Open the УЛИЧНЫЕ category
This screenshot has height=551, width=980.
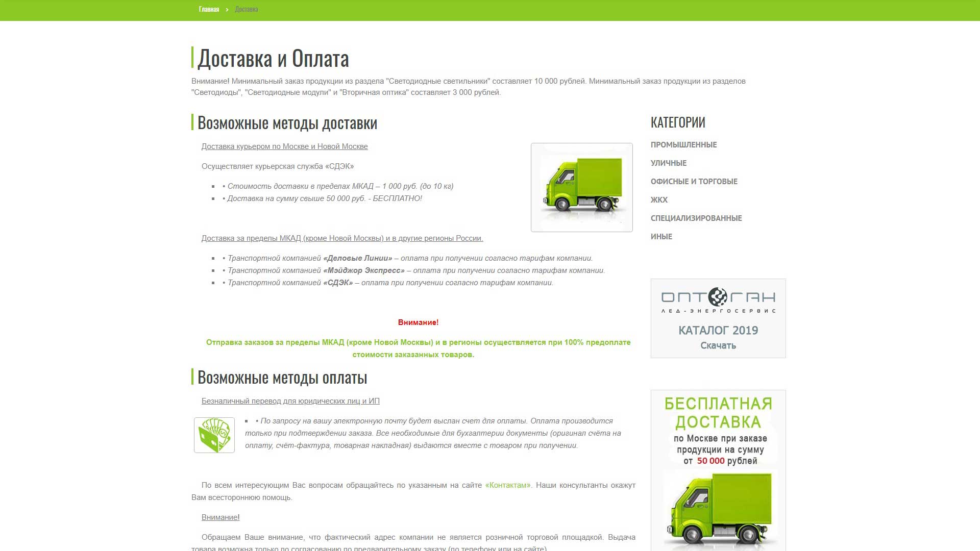669,163
